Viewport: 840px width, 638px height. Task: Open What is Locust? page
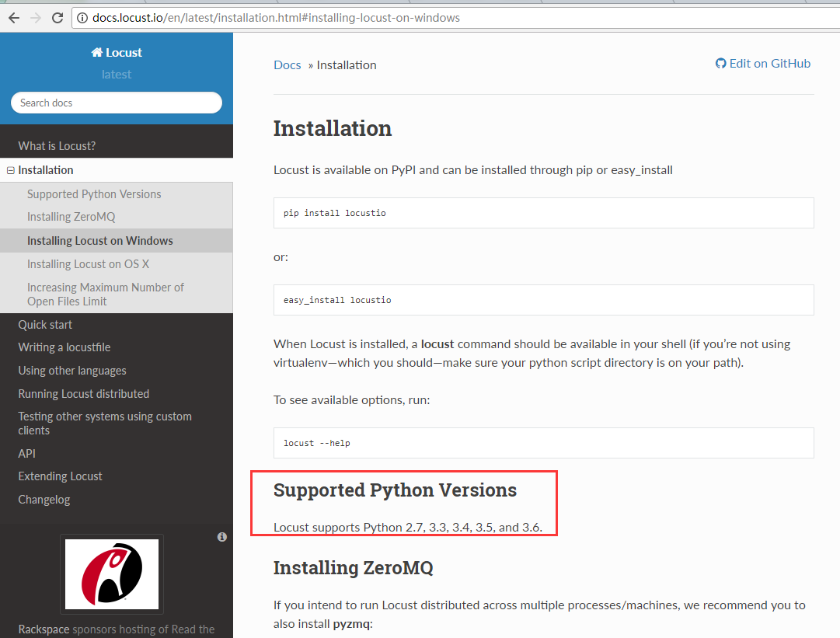coord(57,145)
